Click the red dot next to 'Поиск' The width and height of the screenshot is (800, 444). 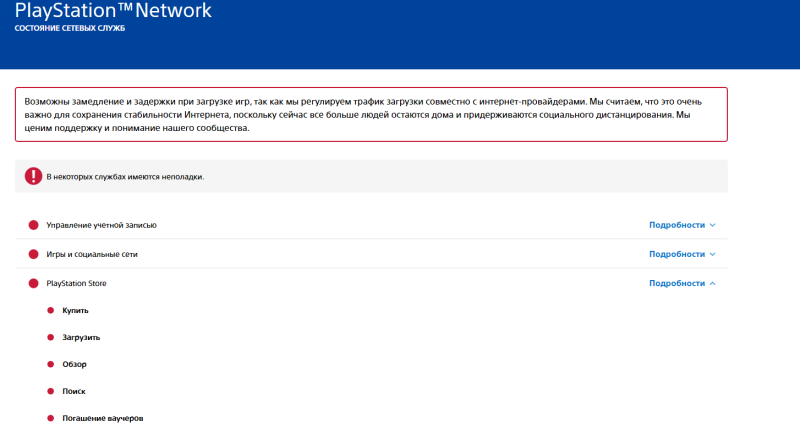51,391
